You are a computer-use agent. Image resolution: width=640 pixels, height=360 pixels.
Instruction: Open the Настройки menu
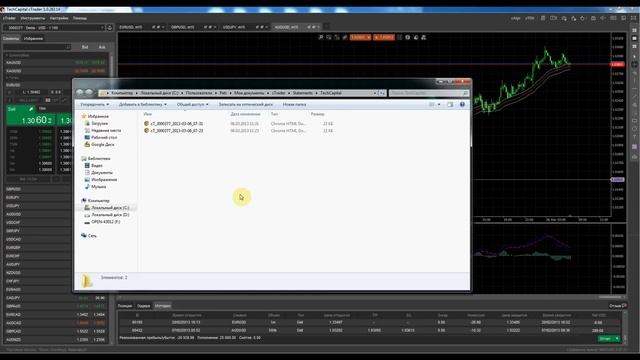[x=59, y=18]
